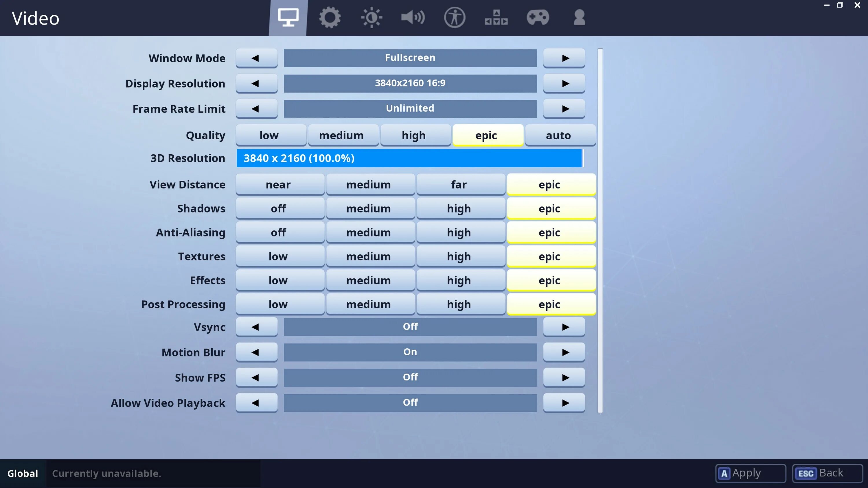The image size is (868, 488).
Task: Expand Display Resolution options left
Action: 256,83
